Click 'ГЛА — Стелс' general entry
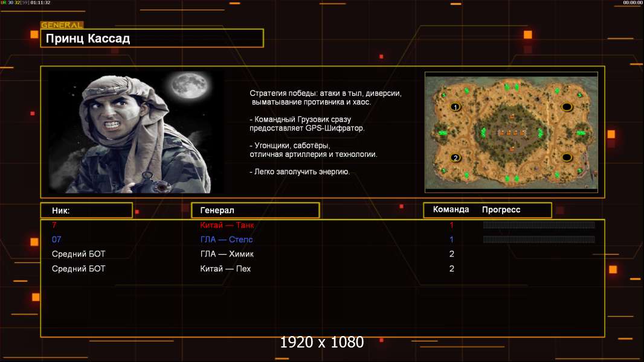Screen dimensions: 644x362 (x=227, y=240)
